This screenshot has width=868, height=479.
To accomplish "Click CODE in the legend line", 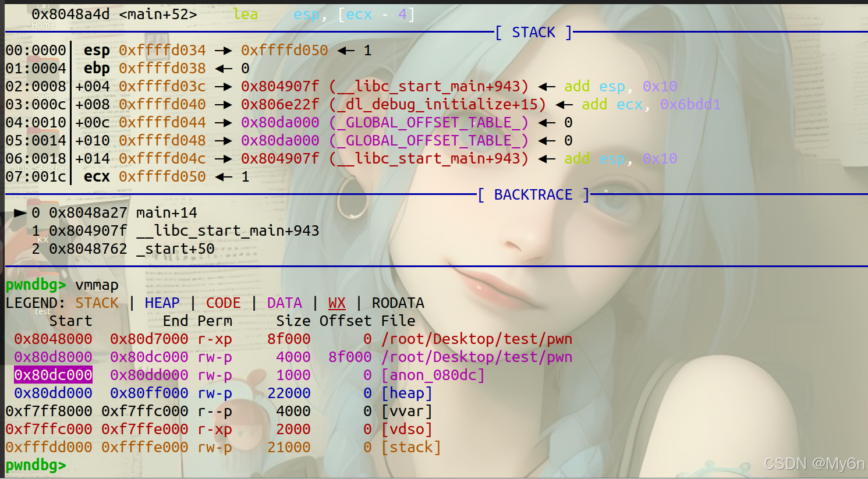I will [224, 303].
